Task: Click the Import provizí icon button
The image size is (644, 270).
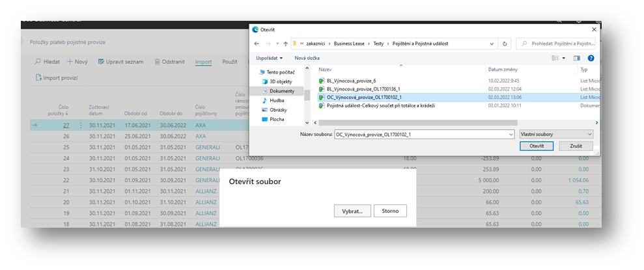Action: [x=38, y=78]
